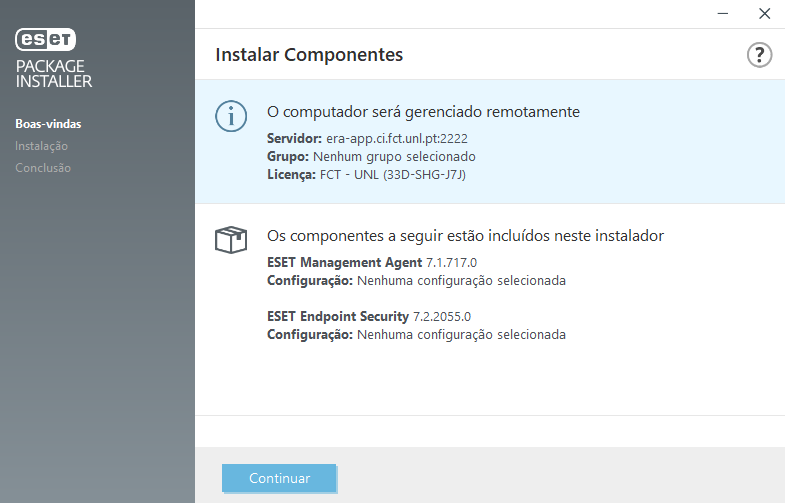Click Management Agent Configuração line

point(417,280)
